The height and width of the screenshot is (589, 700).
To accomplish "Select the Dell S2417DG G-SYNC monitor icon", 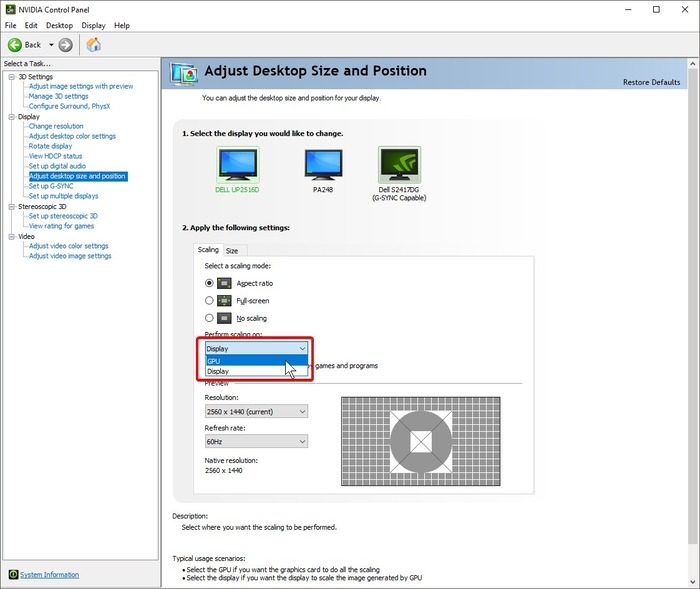I will point(398,164).
